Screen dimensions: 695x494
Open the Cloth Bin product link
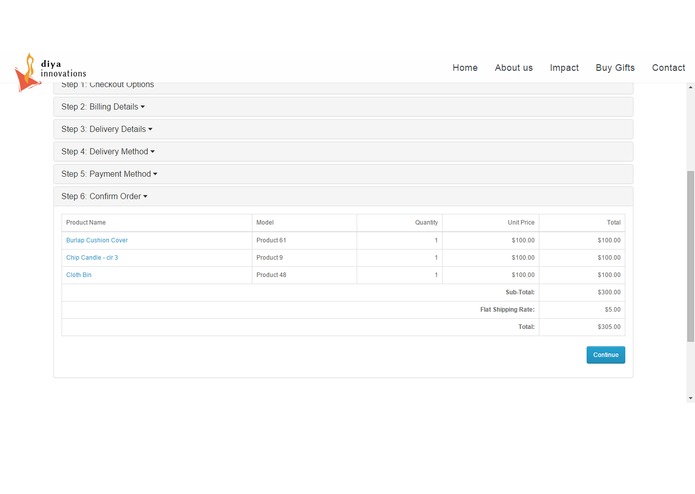[x=78, y=275]
